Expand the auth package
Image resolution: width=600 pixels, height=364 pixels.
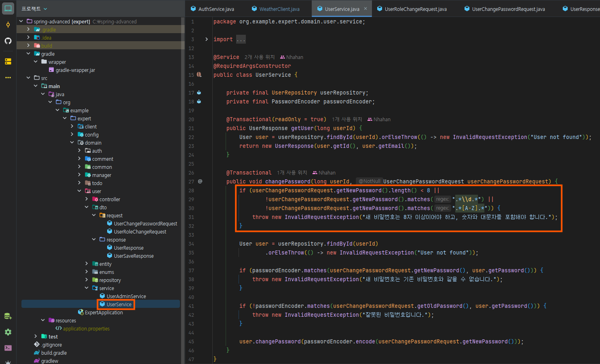(x=79, y=150)
